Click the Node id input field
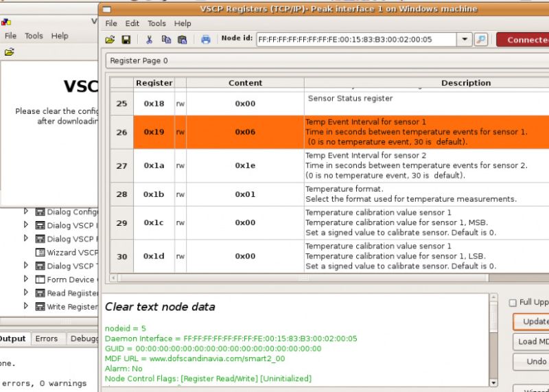549x392 pixels. pyautogui.click(x=356, y=40)
